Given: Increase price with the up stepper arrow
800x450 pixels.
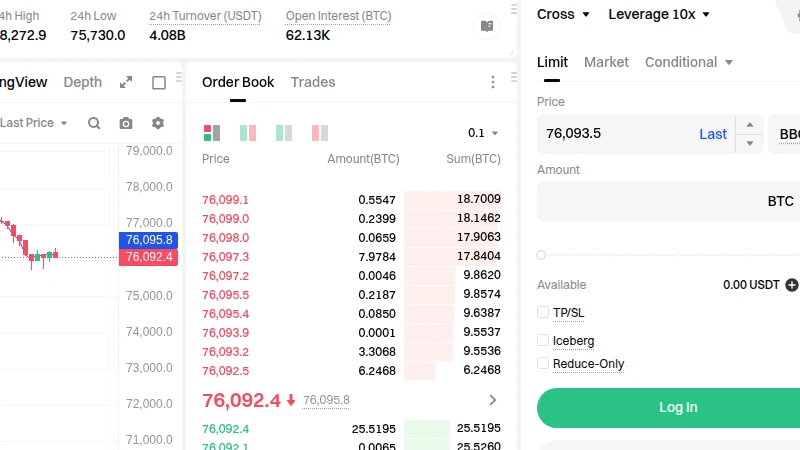Looking at the screenshot, I should coord(749,125).
